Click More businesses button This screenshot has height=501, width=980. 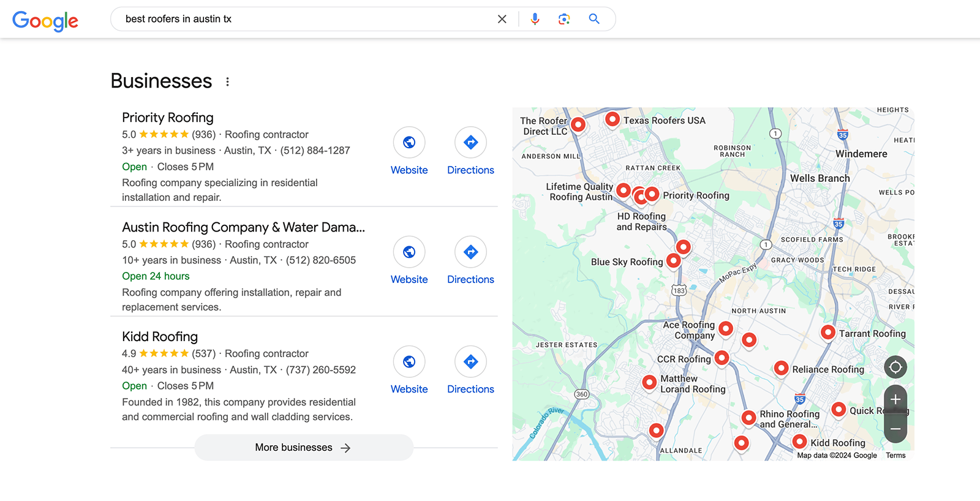click(304, 448)
